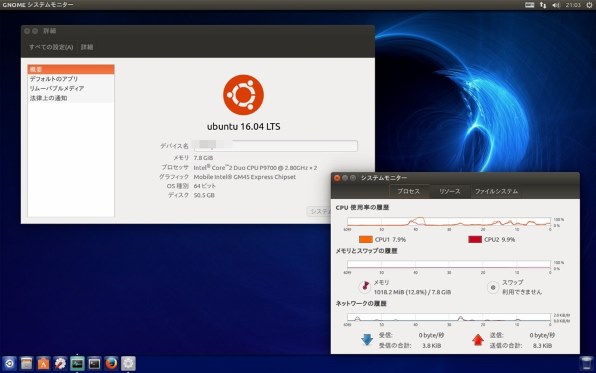Launch Firefox from the dock

111,363
